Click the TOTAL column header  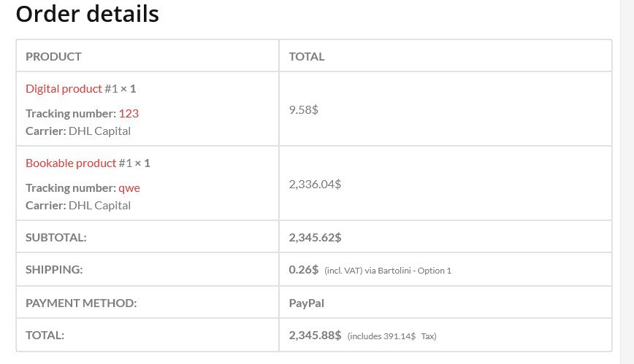coord(307,56)
